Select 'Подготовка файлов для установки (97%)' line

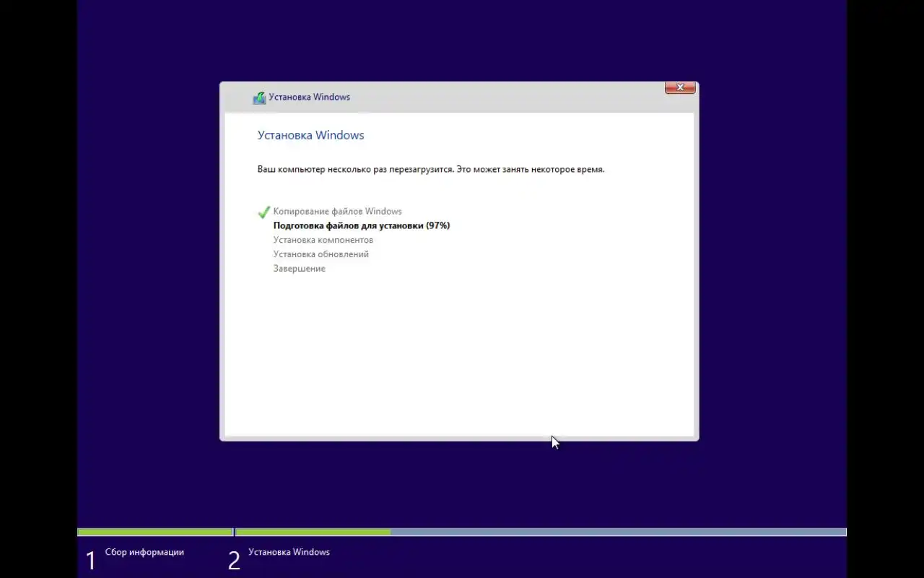click(x=361, y=225)
